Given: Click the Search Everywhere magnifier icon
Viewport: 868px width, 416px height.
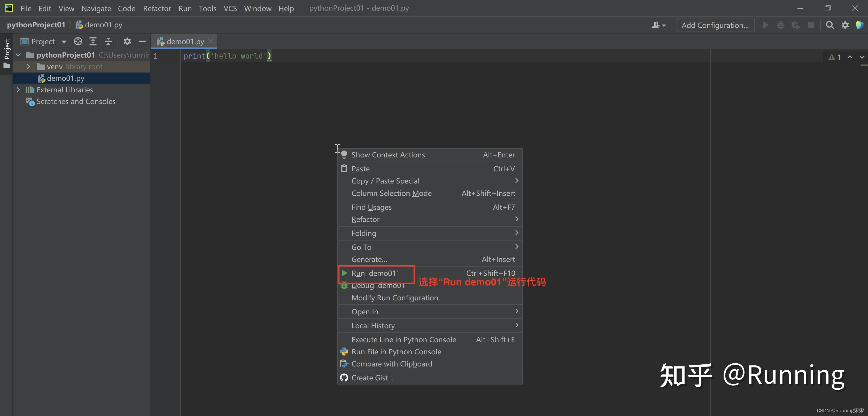Looking at the screenshot, I should coord(830,25).
